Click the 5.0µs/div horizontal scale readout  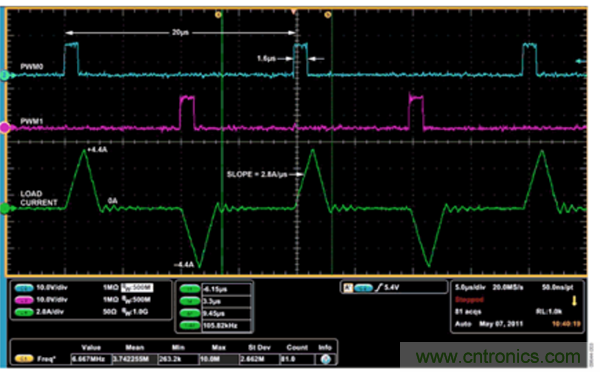[470, 287]
